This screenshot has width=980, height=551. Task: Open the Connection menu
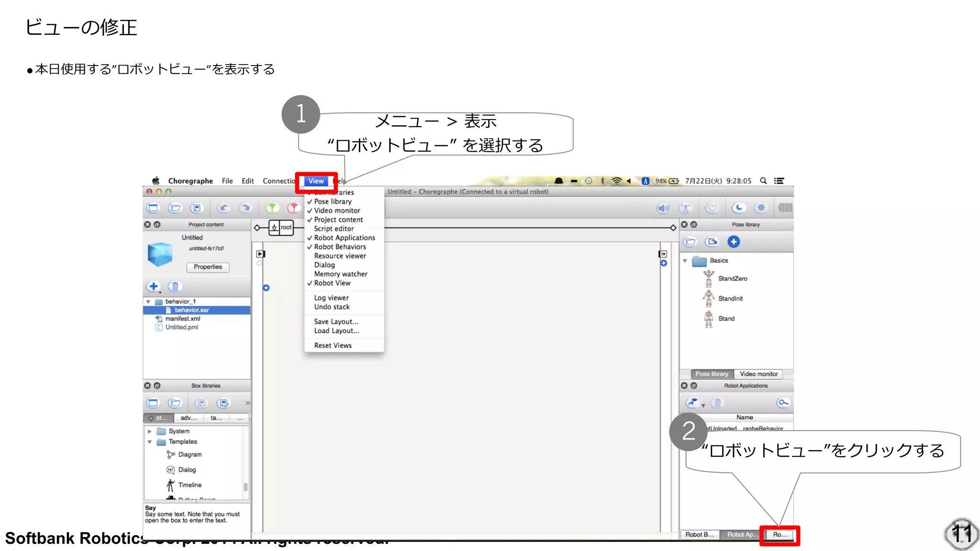click(x=279, y=181)
